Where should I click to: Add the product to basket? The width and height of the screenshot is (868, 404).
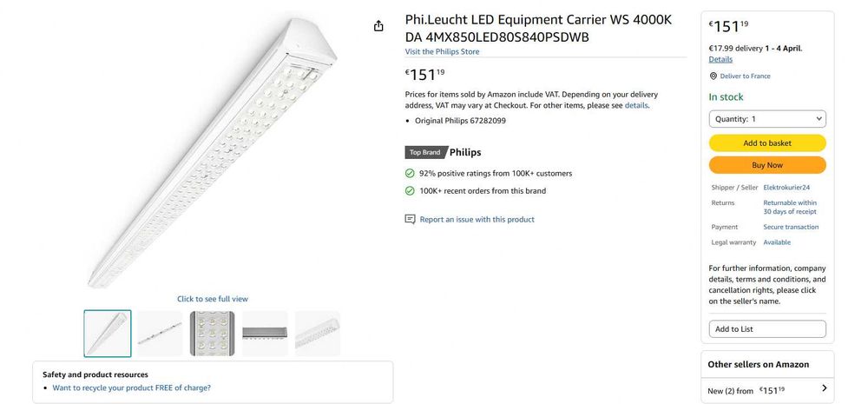(x=767, y=143)
